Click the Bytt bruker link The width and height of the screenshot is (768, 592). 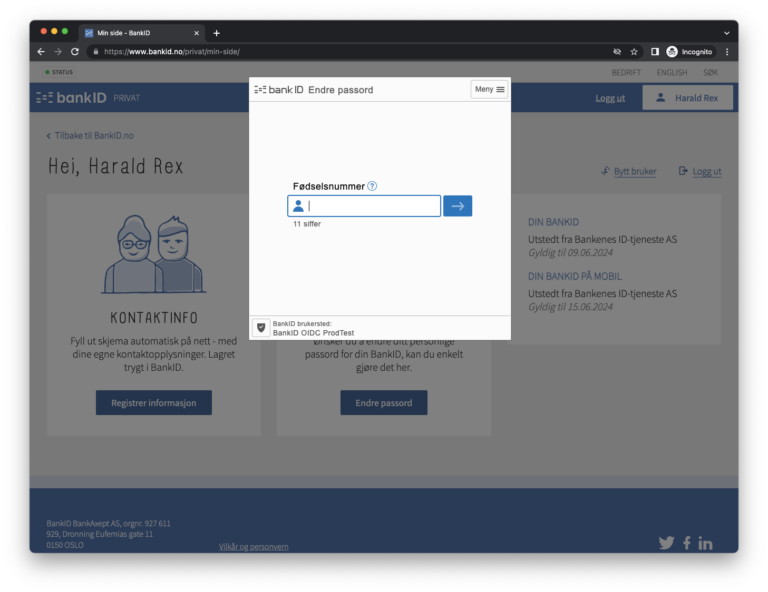coord(635,171)
